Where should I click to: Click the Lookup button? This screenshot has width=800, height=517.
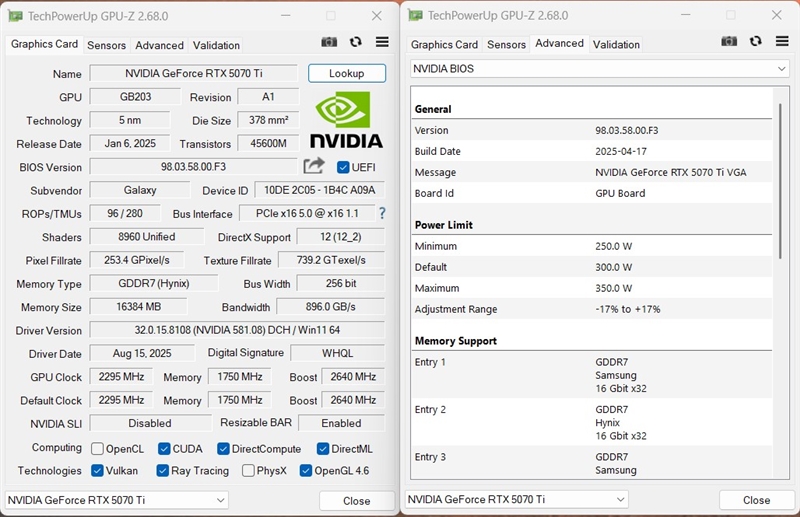coord(346,74)
